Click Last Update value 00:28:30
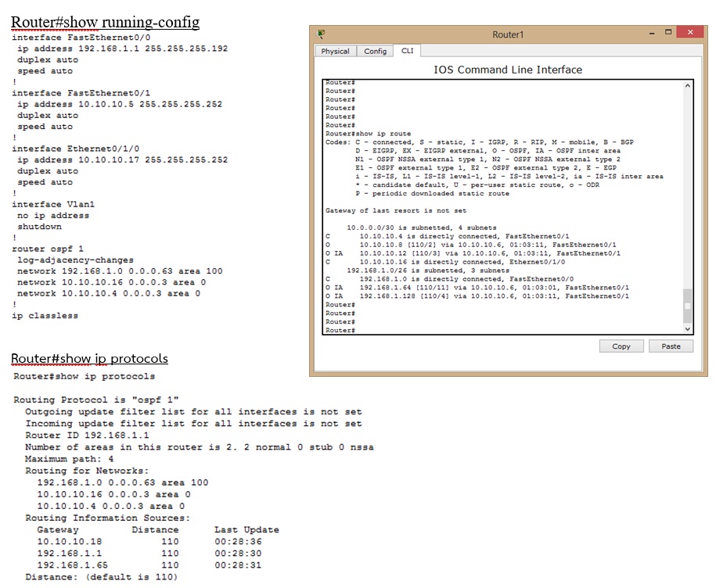 (238, 554)
